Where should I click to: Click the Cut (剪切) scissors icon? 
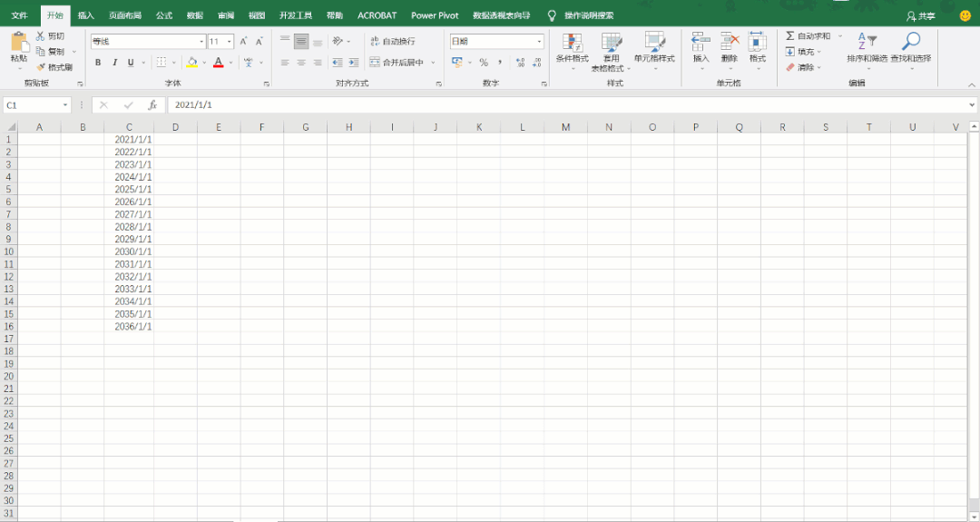click(x=41, y=36)
